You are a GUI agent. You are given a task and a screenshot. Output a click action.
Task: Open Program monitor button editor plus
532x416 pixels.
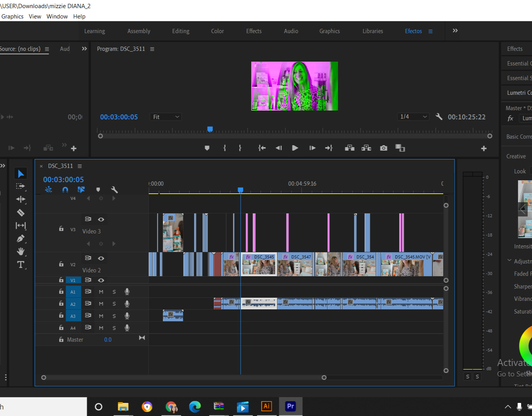click(484, 148)
